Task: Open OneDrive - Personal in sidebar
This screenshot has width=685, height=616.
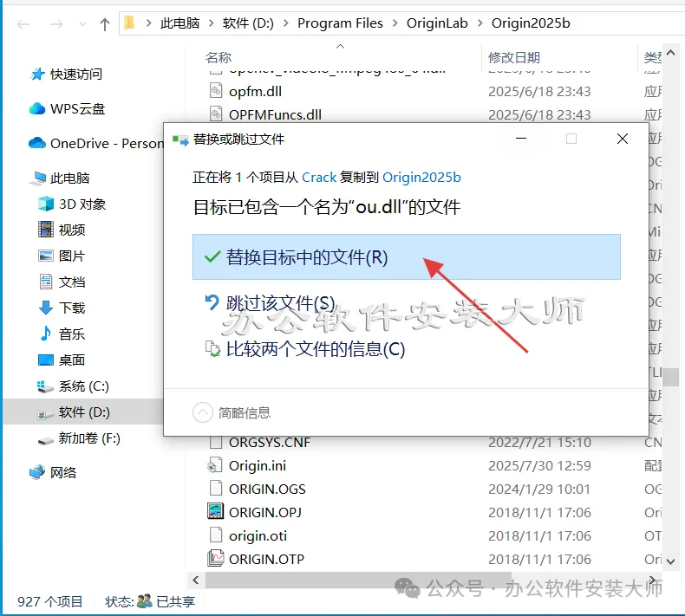Action: [107, 143]
